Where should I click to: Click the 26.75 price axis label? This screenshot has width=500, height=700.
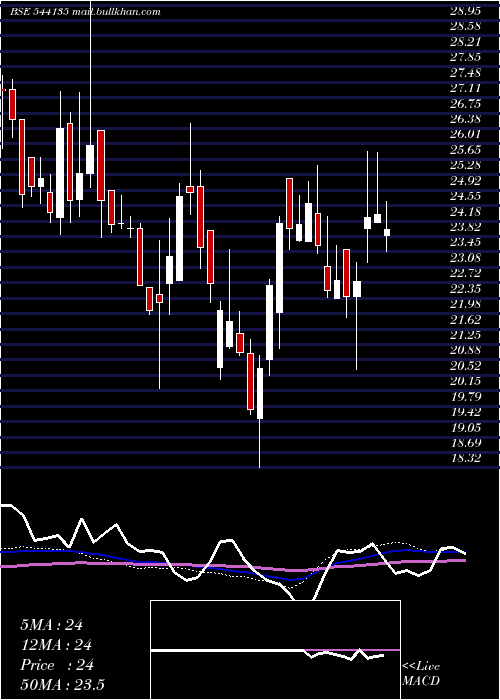[465, 104]
